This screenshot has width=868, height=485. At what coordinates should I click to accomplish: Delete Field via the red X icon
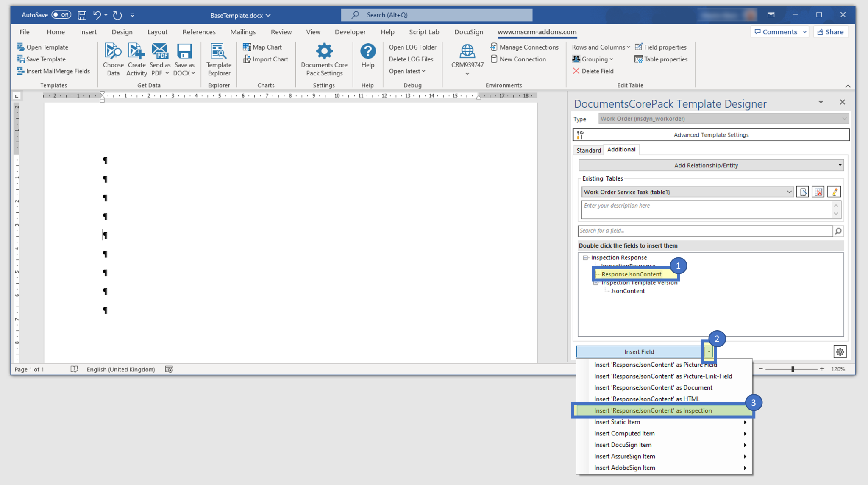click(x=576, y=71)
